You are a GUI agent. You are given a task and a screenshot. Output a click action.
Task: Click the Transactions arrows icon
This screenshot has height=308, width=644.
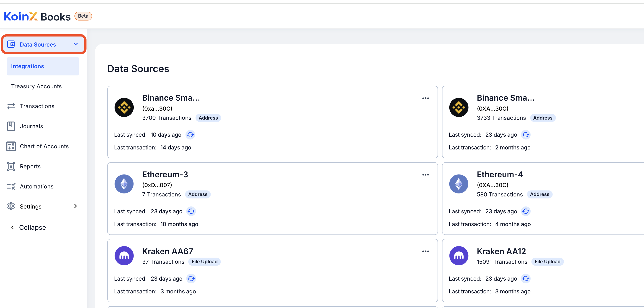pyautogui.click(x=11, y=106)
